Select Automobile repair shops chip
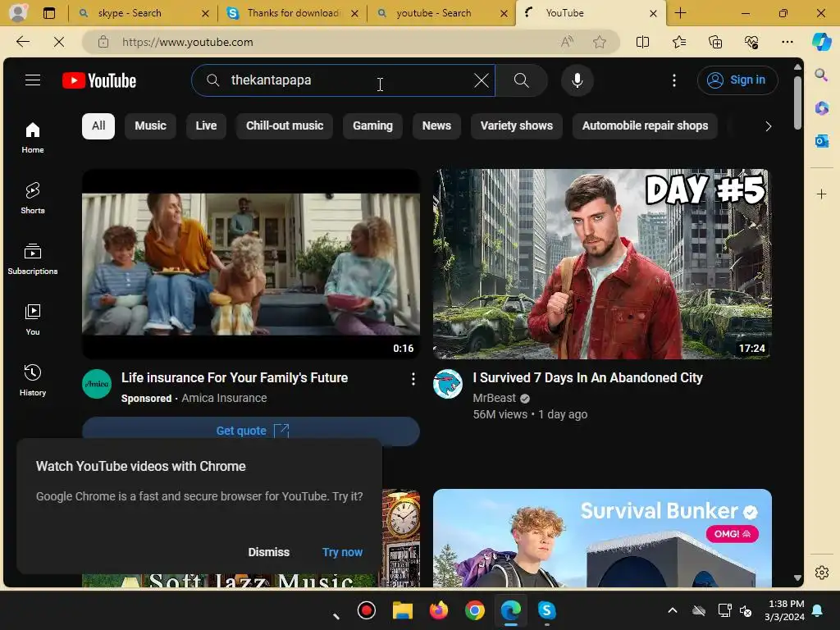Screen dimensions: 840x630 tap(645, 126)
